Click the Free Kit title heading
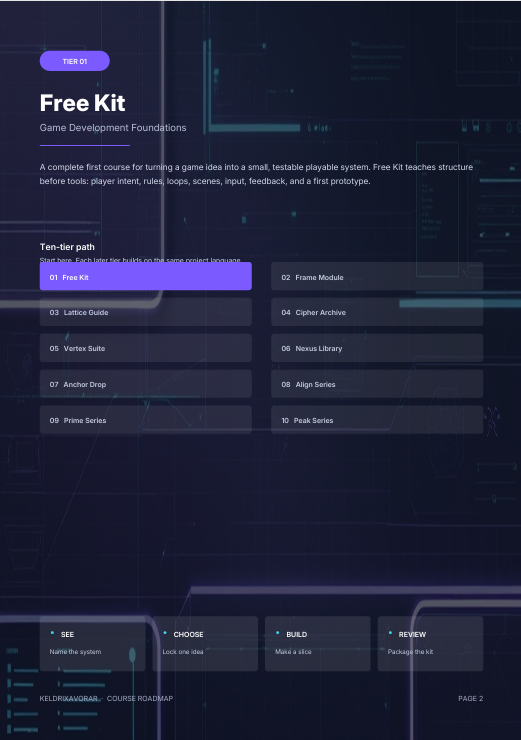This screenshot has height=740, width=521. pyautogui.click(x=83, y=103)
